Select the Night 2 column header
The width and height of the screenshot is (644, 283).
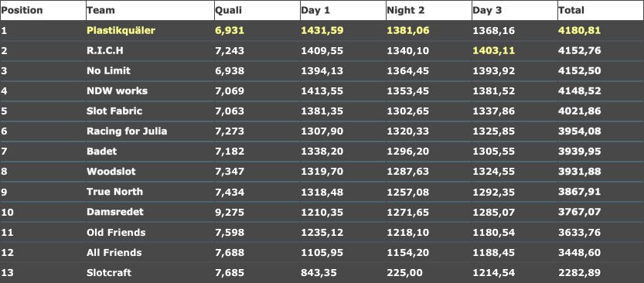405,10
